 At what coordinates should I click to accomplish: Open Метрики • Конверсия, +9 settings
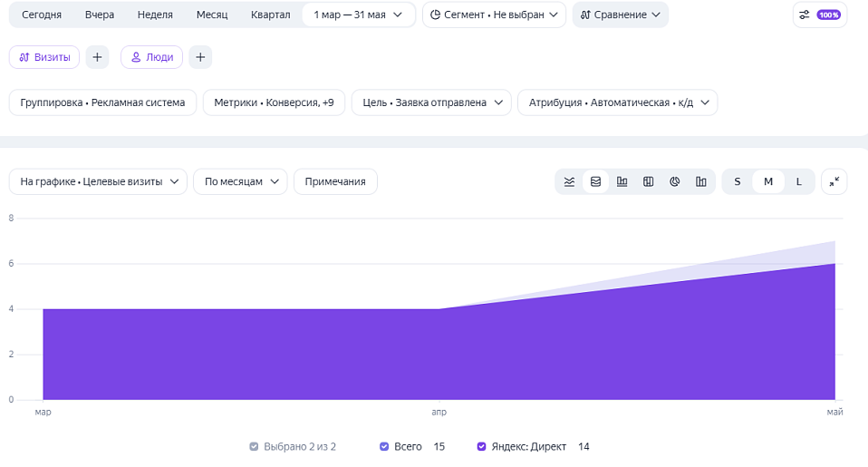pos(274,102)
